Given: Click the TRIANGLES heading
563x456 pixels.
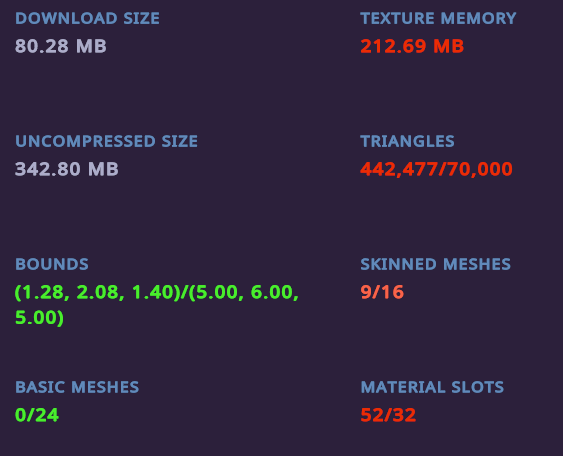Looking at the screenshot, I should coord(407,141).
